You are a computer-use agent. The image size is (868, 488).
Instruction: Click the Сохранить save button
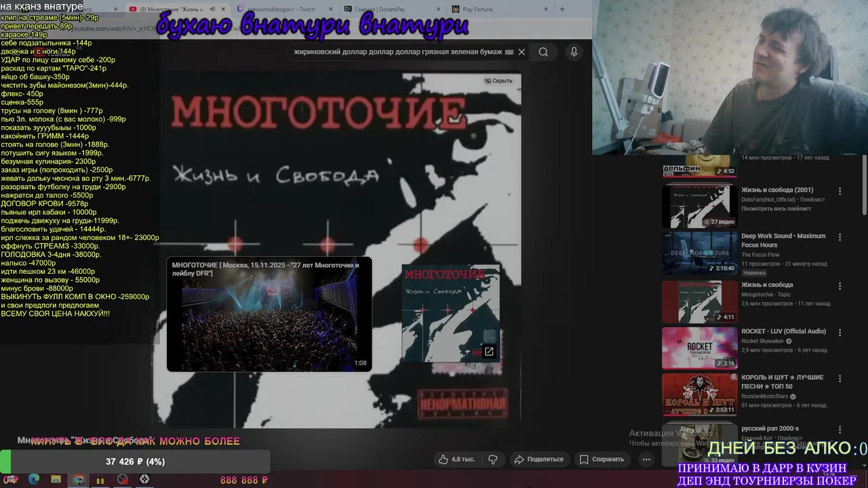click(601, 459)
